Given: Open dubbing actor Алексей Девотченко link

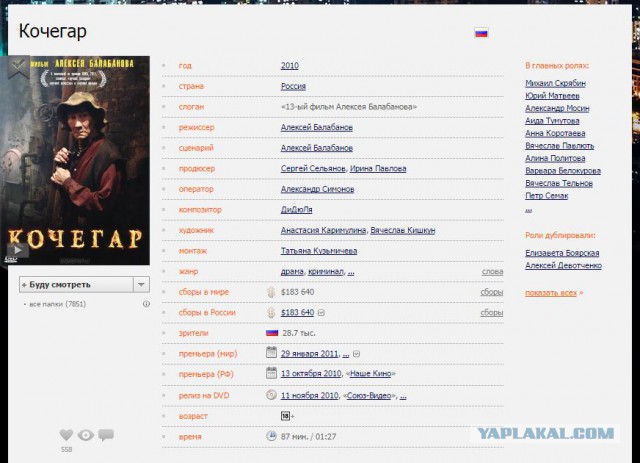Looking at the screenshot, I should 563,265.
